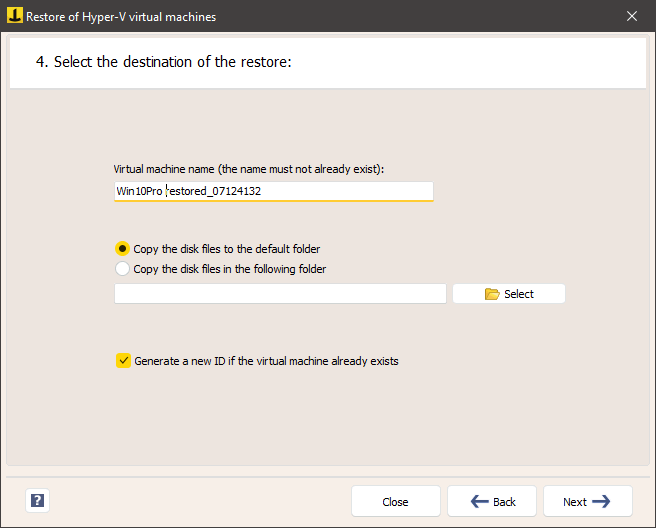Click the step 4 destination heading text

point(164,62)
